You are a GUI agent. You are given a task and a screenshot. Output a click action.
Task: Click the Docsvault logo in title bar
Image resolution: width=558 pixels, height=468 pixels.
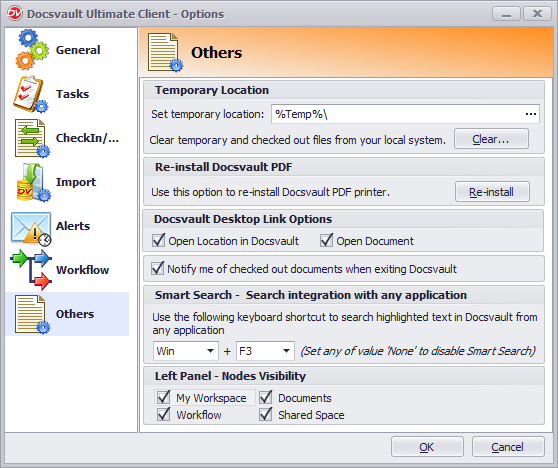point(15,14)
